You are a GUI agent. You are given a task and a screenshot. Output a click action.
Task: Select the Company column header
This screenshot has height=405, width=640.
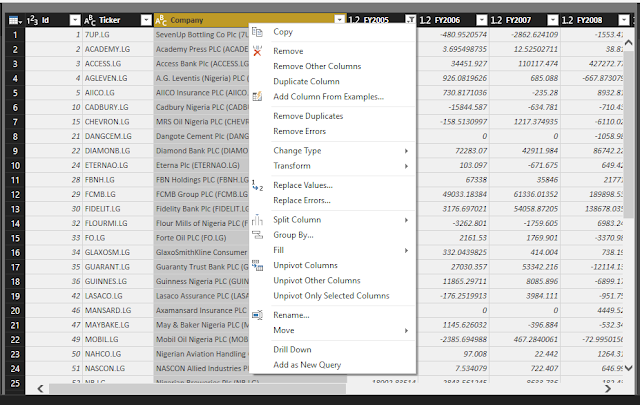250,20
